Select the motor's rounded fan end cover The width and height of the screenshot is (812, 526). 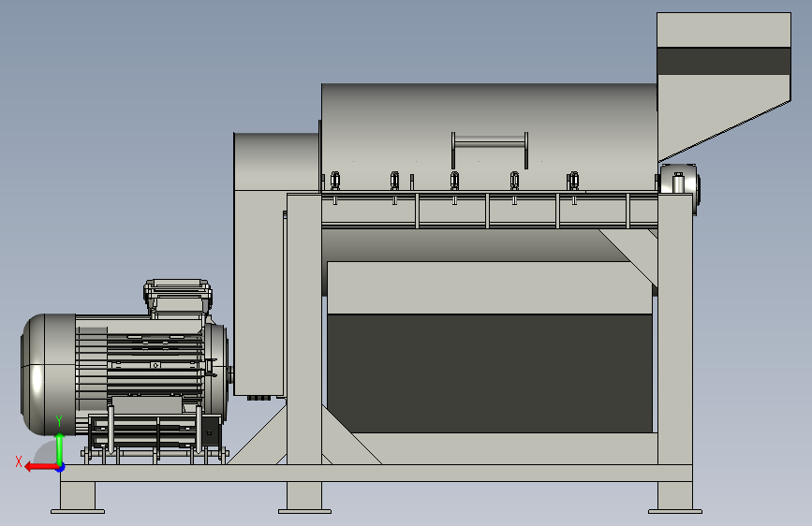click(48, 373)
